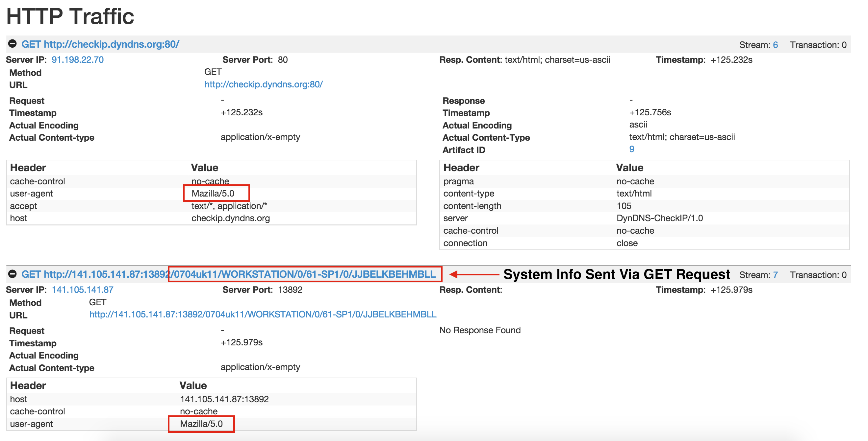
Task: Open the checkip.dyndns.org URL field link
Action: click(x=264, y=84)
